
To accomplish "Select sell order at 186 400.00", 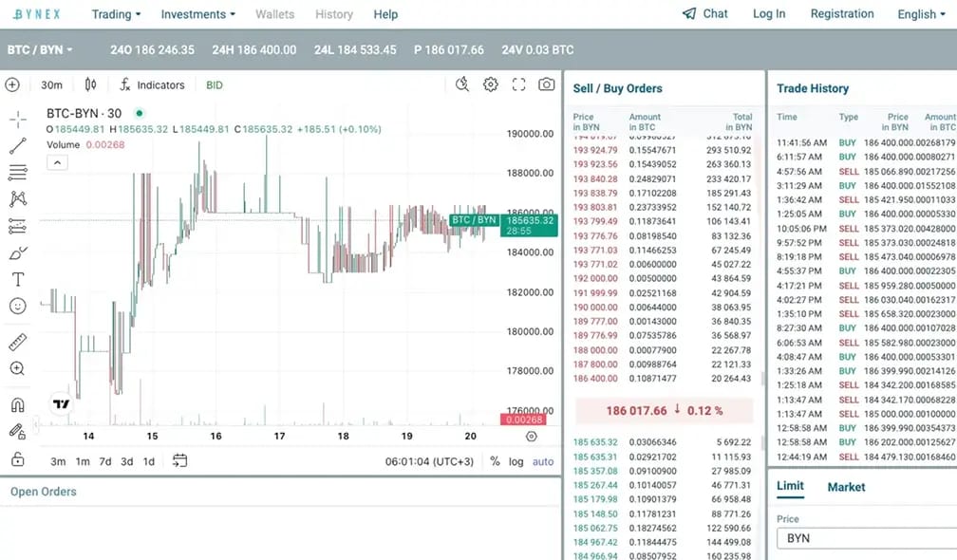I will point(663,378).
